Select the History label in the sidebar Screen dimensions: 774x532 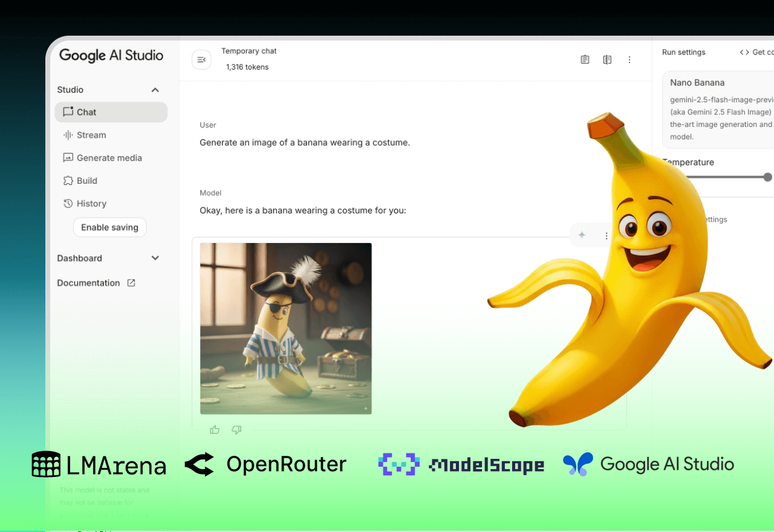click(x=91, y=204)
